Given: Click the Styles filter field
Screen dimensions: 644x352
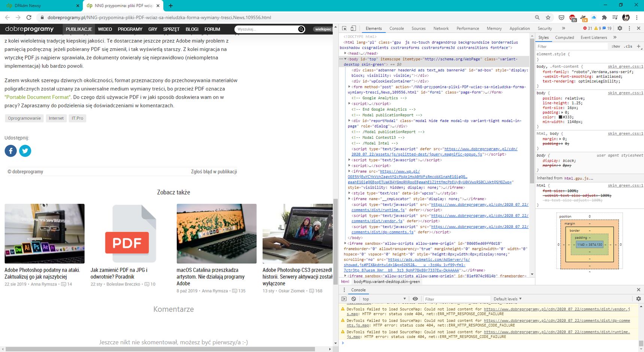Looking at the screenshot, I should (x=571, y=46).
